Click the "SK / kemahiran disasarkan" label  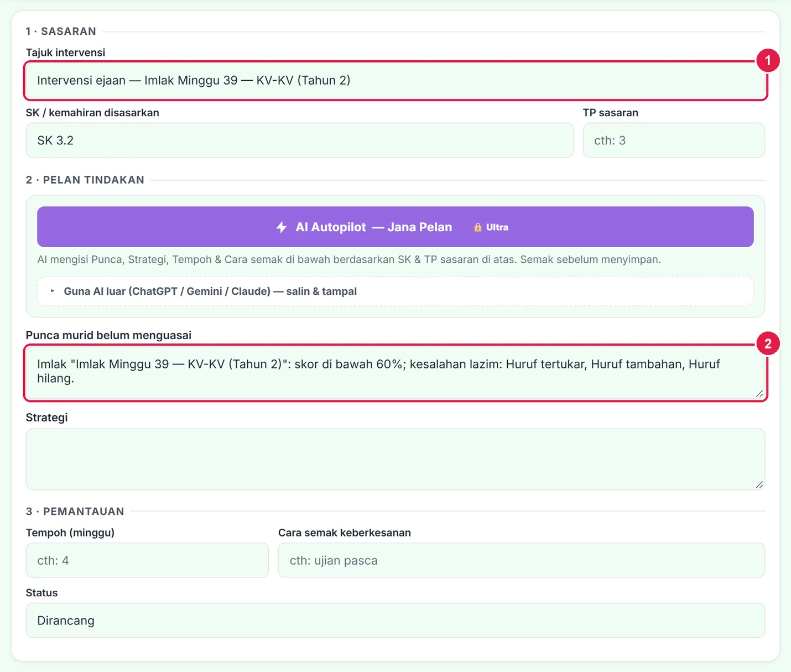click(92, 113)
